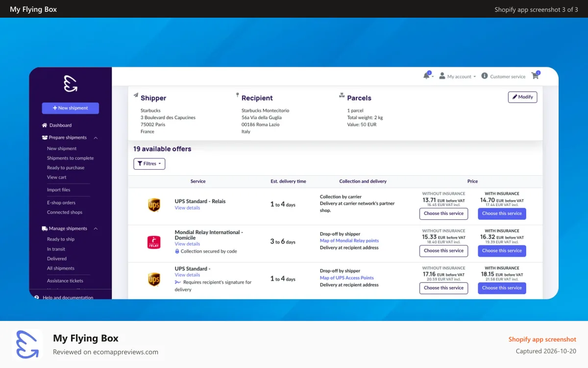Collapse the Manage shipments section chevron
The image size is (588, 368).
tap(96, 229)
